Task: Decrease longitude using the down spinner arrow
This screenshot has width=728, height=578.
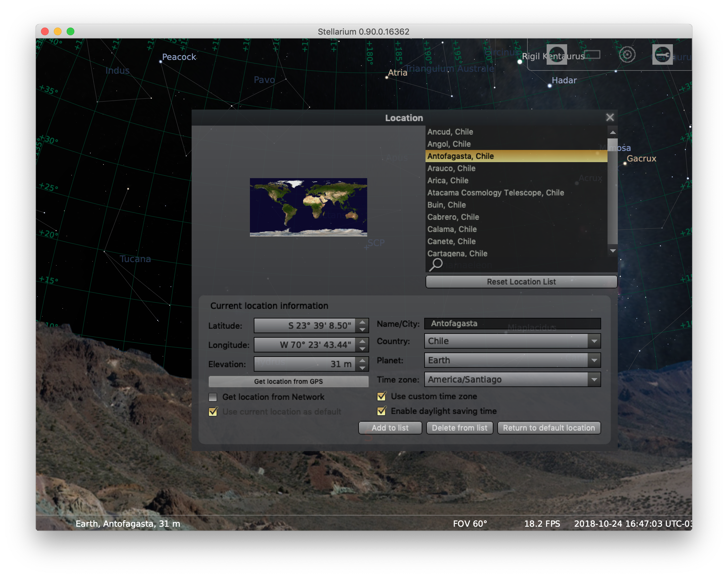Action: (x=362, y=348)
